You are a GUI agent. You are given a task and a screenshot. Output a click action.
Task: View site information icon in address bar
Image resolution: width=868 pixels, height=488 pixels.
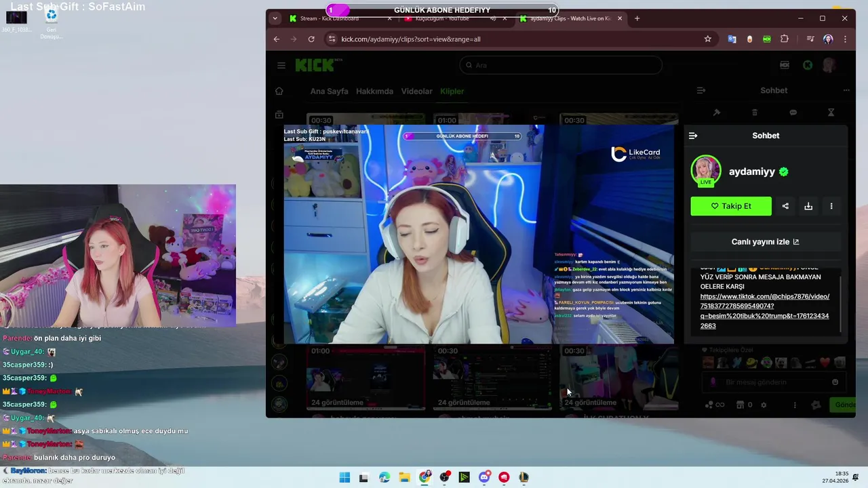click(332, 39)
